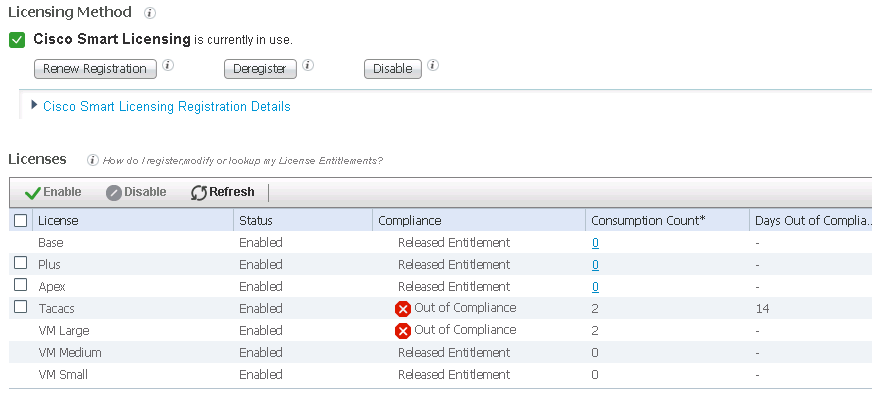Click Released Entitlement in VM Medium row
The image size is (872, 394).
[x=454, y=353]
